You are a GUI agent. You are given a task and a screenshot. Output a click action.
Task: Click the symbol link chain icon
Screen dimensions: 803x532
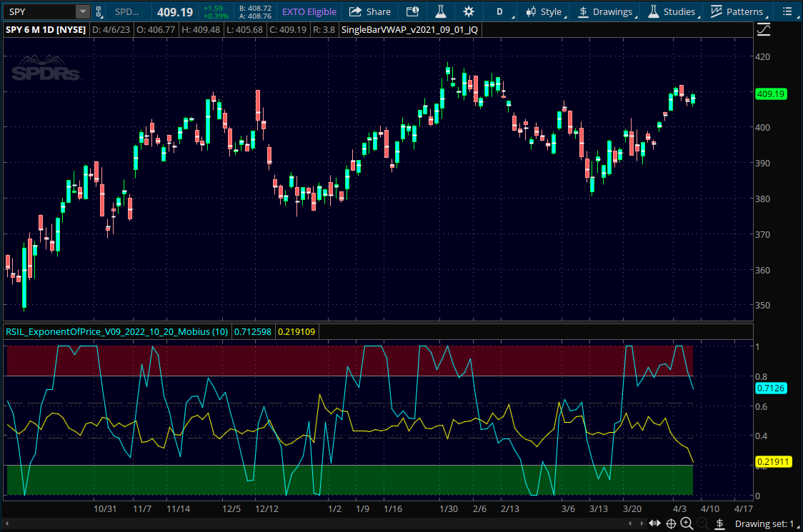tap(100, 11)
